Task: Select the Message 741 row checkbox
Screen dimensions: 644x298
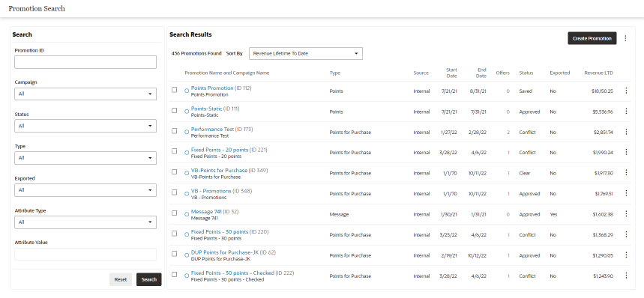Action: [x=175, y=213]
